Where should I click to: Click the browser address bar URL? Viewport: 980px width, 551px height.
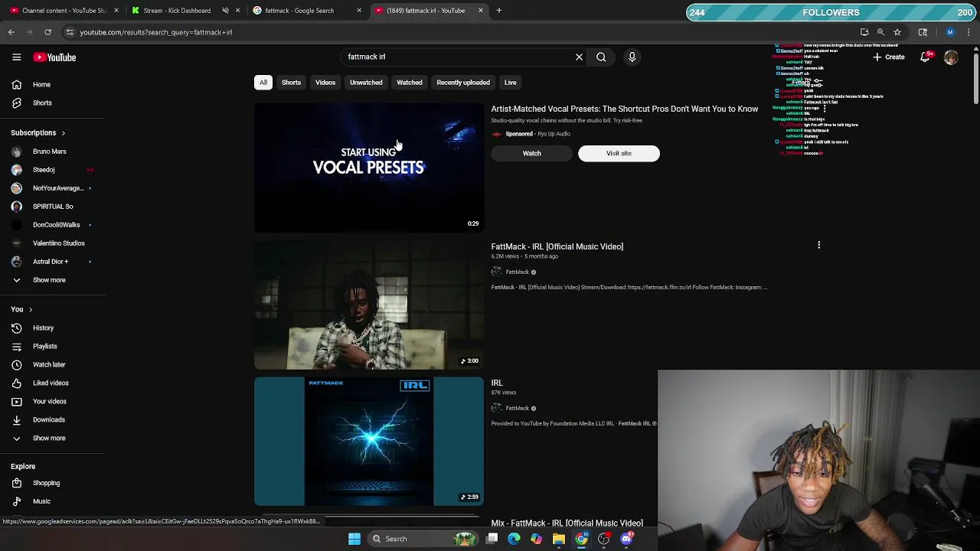(x=156, y=32)
